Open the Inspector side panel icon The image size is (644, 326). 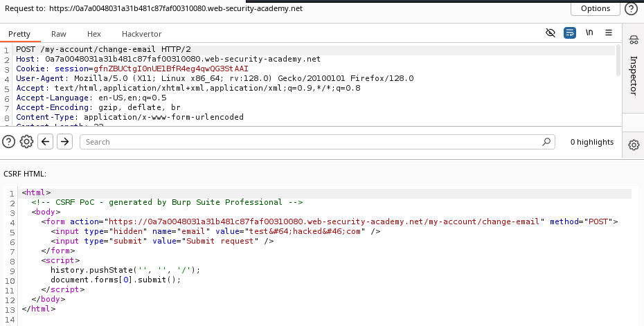pyautogui.click(x=634, y=39)
